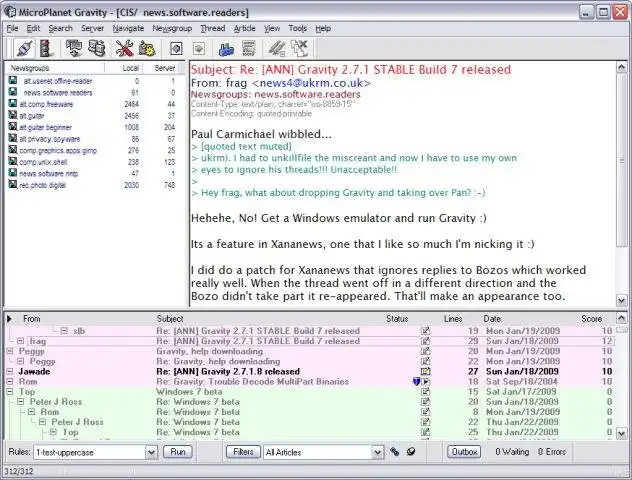
Task: Click the alt.guitar newsgroup icon
Action: coord(13,115)
